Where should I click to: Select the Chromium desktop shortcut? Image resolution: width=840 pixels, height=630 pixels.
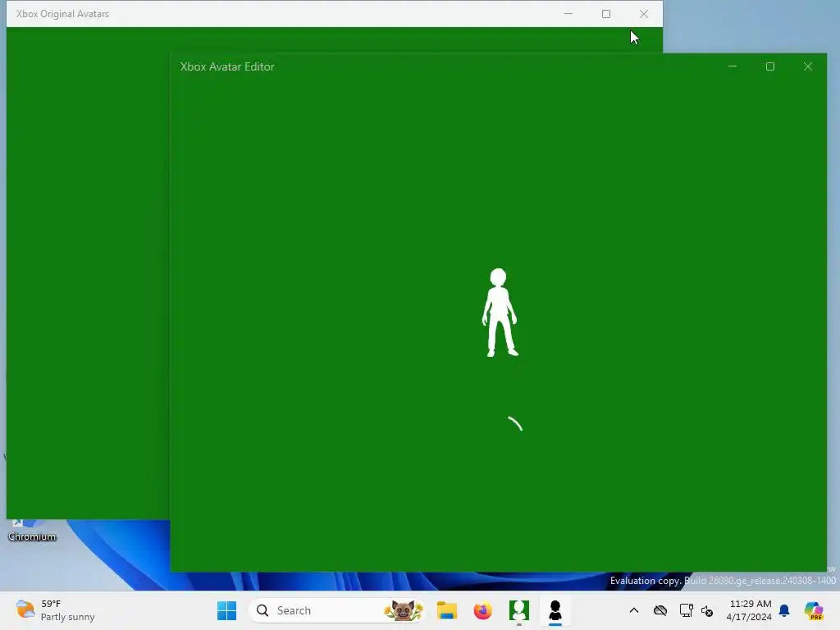(x=32, y=531)
